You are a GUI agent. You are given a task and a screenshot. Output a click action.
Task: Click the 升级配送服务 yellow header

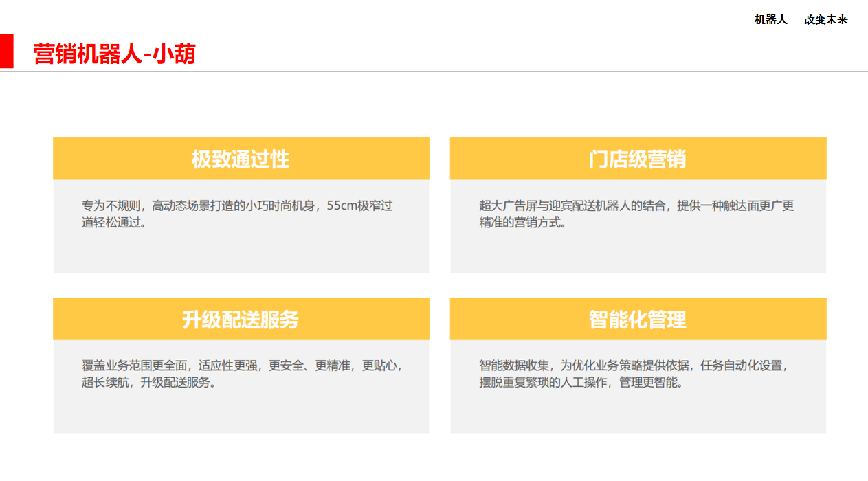coord(241,320)
